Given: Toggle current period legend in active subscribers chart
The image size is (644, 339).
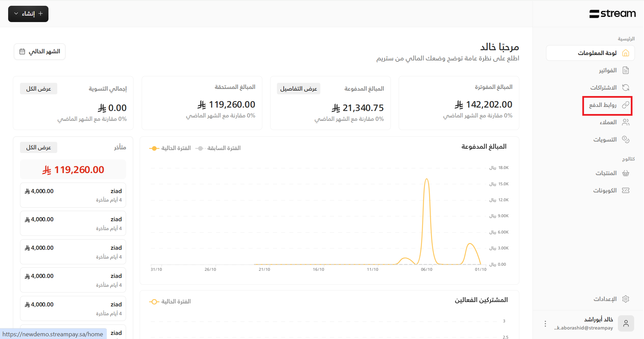Looking at the screenshot, I should [170, 302].
